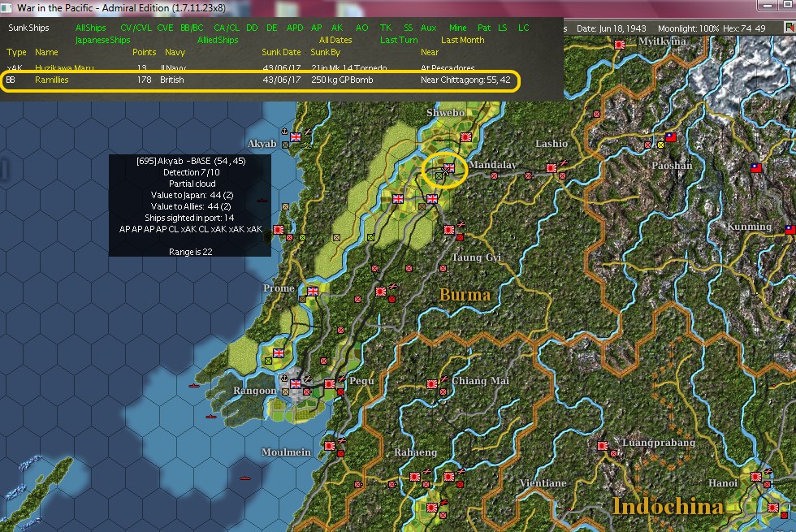Screen dimensions: 796x532
Task: Select the Japanese flag left of Pegu
Action: [330, 383]
